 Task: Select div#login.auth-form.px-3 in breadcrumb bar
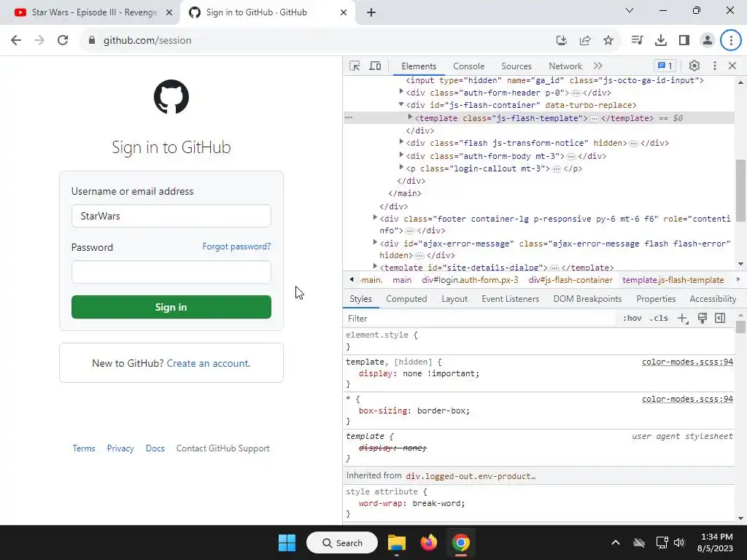coord(470,280)
